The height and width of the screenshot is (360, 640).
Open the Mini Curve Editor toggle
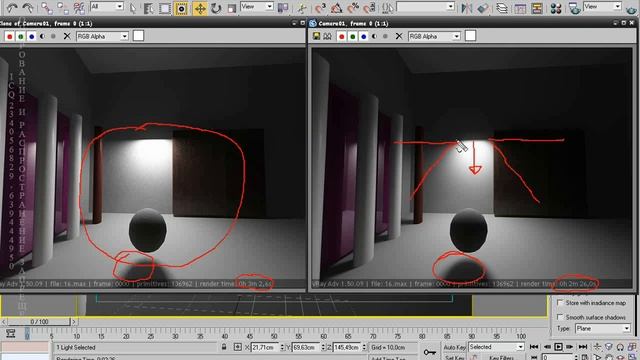[10, 334]
